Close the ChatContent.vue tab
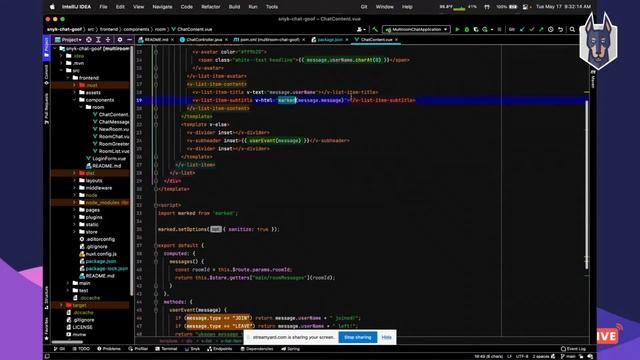The width and height of the screenshot is (640, 360). (396, 40)
